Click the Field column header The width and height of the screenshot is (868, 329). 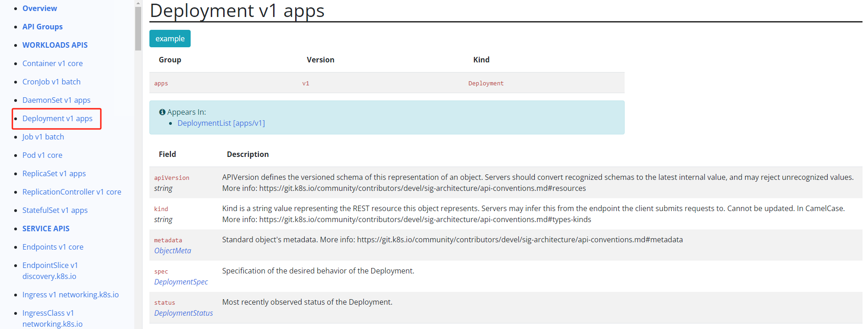(x=167, y=154)
